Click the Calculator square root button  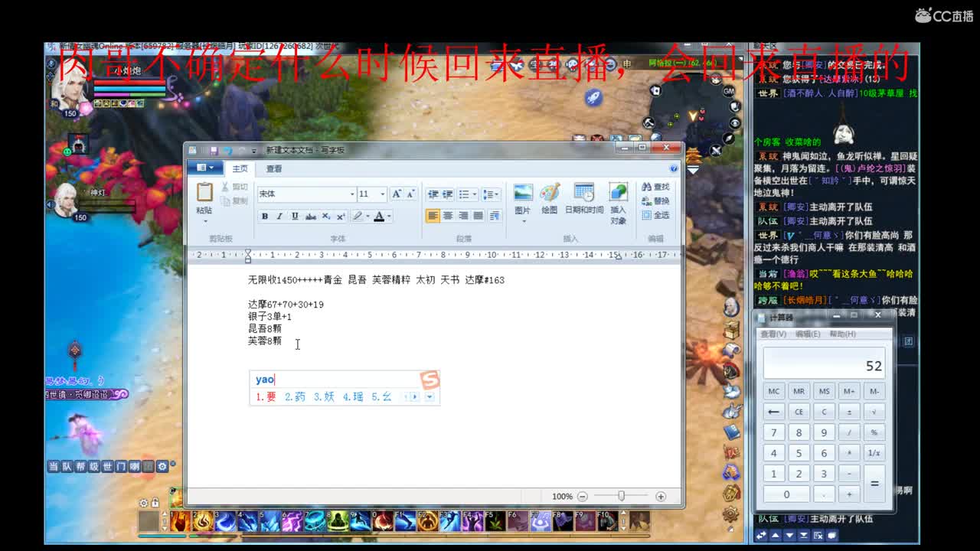pyautogui.click(x=874, y=412)
